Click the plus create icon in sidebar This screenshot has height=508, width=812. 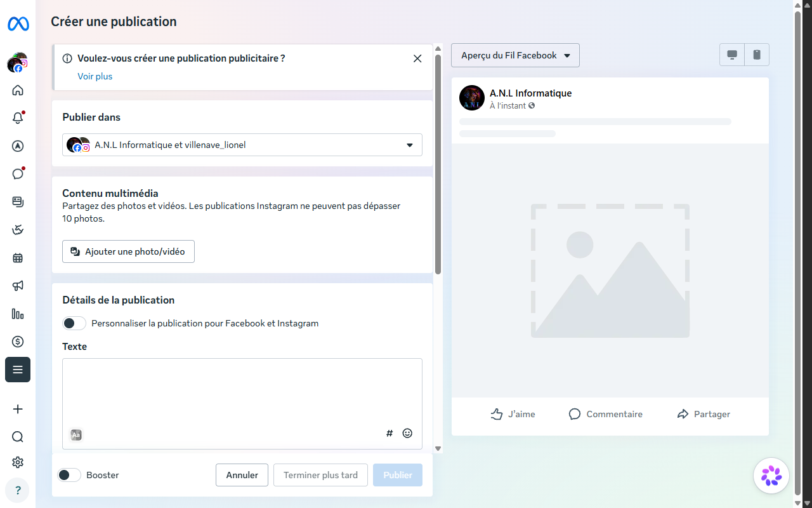pyautogui.click(x=18, y=409)
